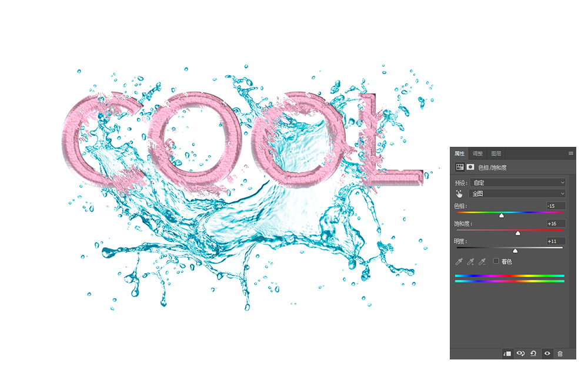Click the 色相 label text
The image size is (588, 380).
[x=460, y=206]
